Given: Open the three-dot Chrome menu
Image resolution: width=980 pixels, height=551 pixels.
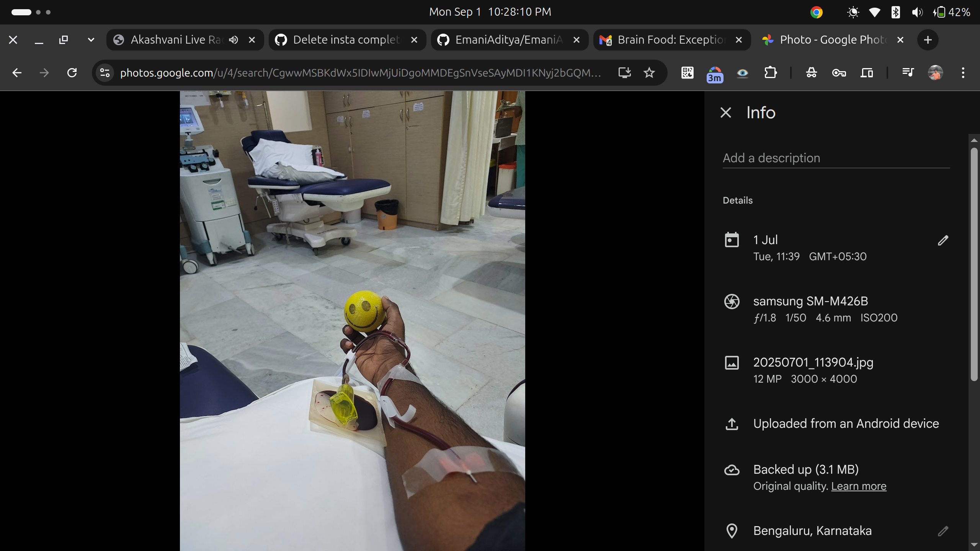Looking at the screenshot, I should 963,73.
